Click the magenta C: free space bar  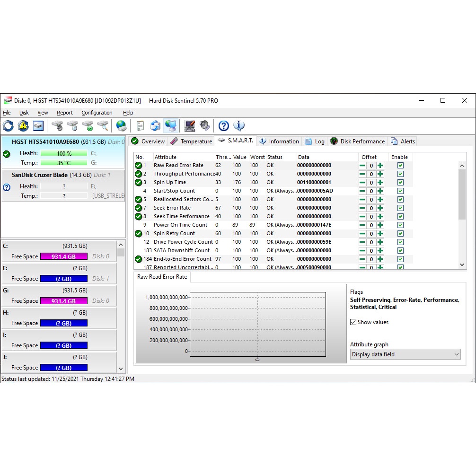tap(63, 256)
